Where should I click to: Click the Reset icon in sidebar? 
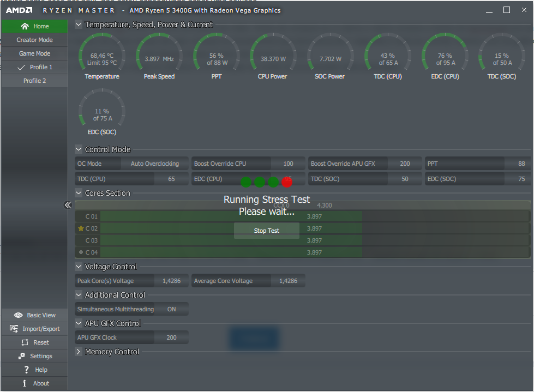pos(25,342)
